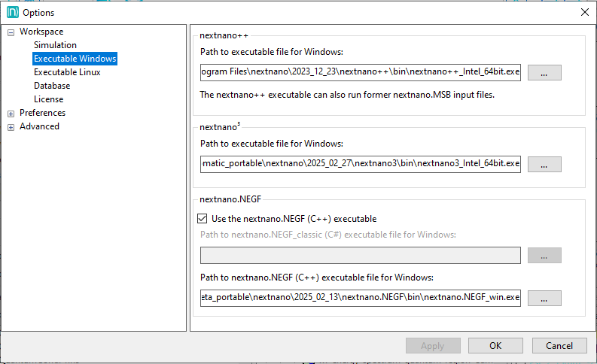
Task: Click the nextnano³ executable path field
Action: [x=360, y=164]
